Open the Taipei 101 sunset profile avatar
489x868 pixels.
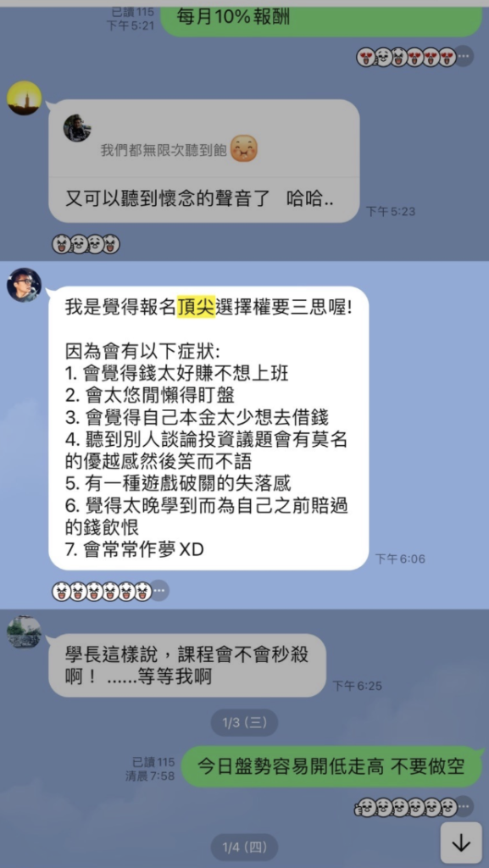(25, 98)
